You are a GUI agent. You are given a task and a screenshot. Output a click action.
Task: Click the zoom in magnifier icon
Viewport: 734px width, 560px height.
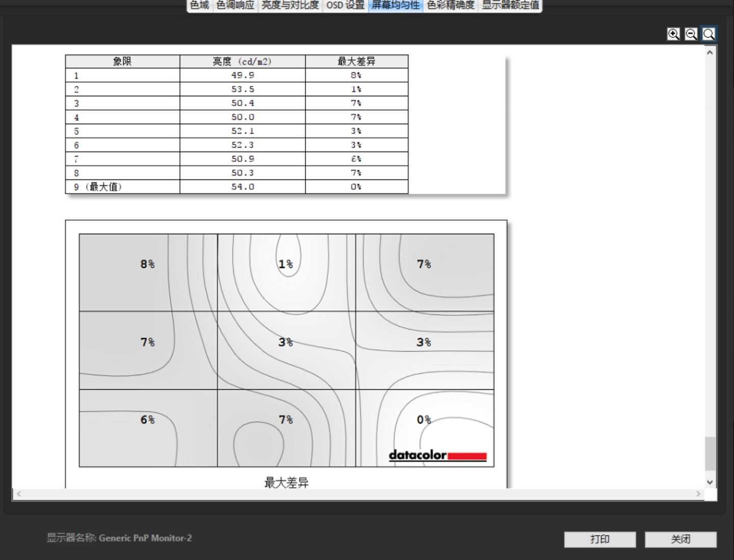(673, 34)
